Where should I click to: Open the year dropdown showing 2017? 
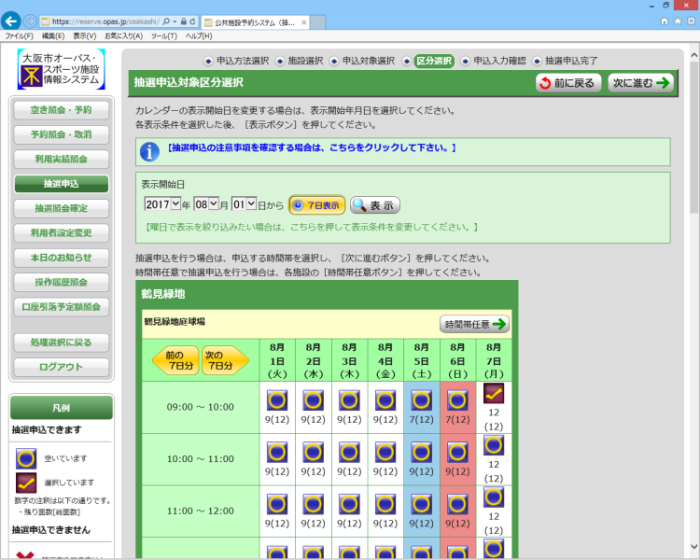click(162, 204)
